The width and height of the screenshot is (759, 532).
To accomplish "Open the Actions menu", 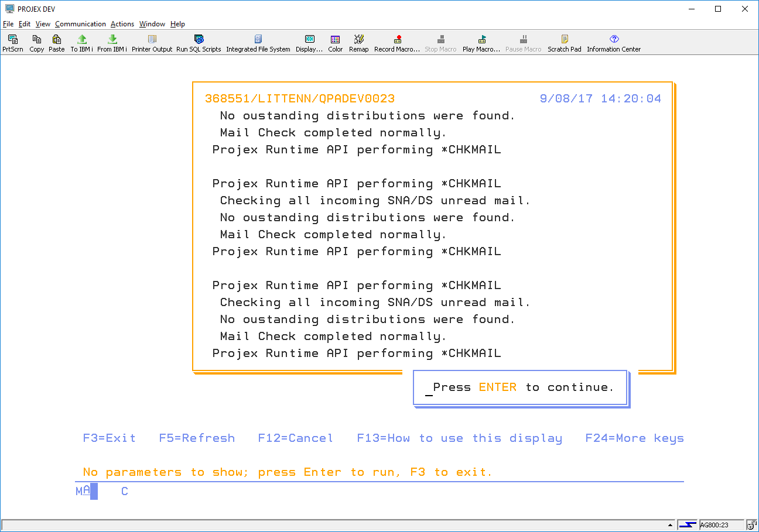I will point(122,24).
